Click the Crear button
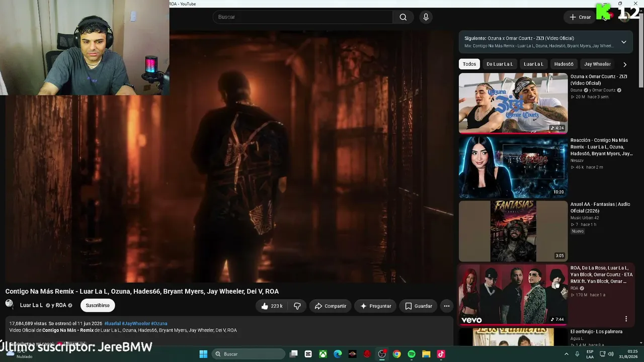 tap(580, 17)
